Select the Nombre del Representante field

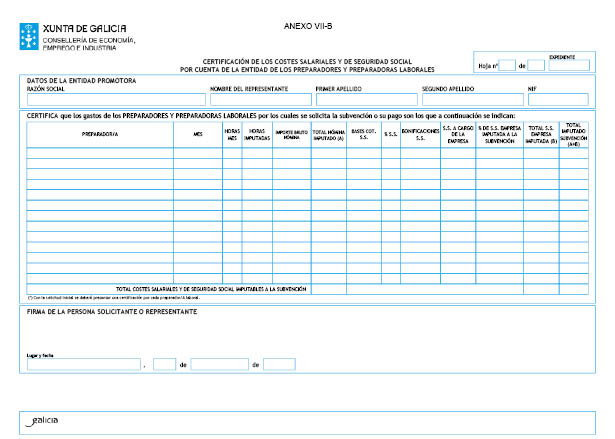click(x=260, y=99)
